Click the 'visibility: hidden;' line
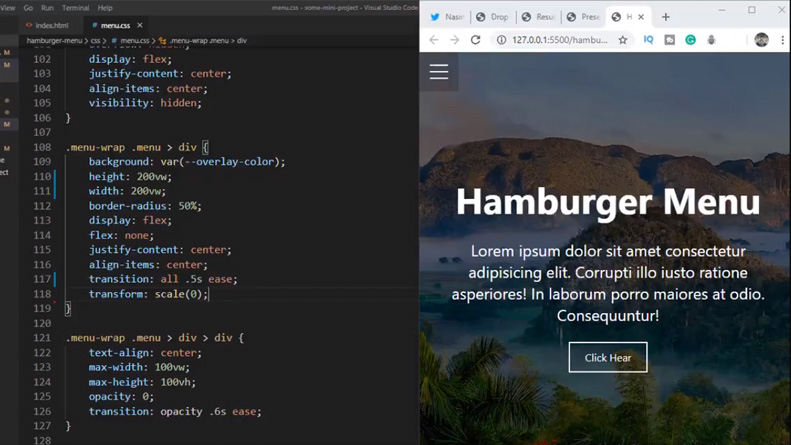 click(145, 103)
